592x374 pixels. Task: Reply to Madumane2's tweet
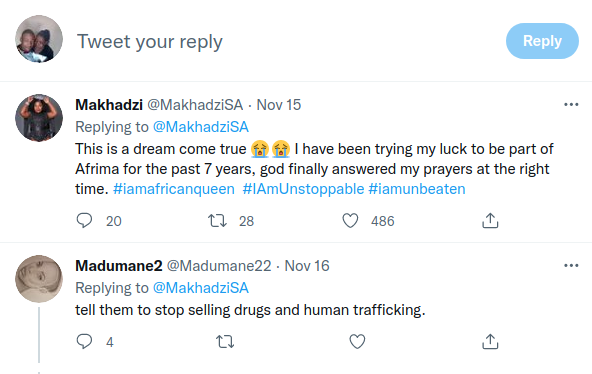tap(84, 342)
